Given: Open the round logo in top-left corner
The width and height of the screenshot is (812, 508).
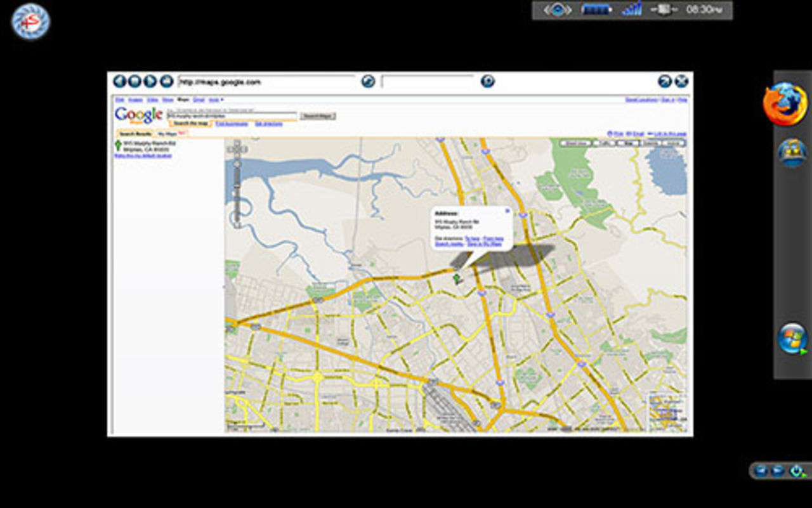Looking at the screenshot, I should tap(30, 21).
